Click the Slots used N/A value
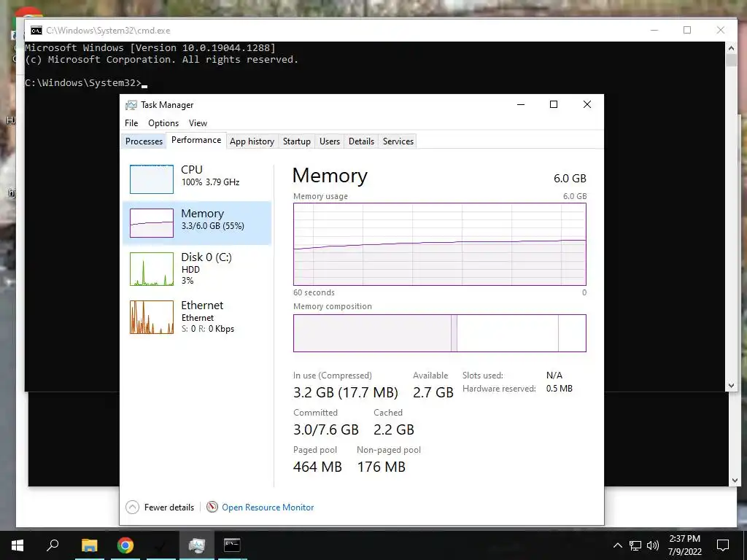The height and width of the screenshot is (560, 747). [x=554, y=376]
